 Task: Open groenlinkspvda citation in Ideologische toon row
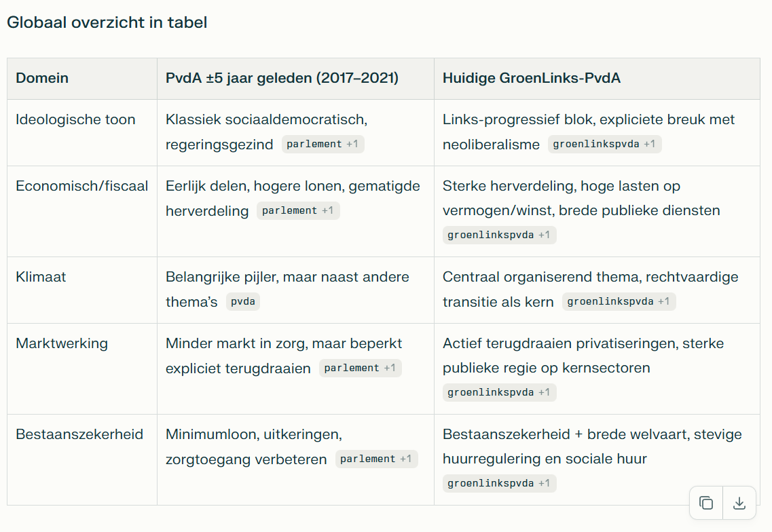coord(604,144)
